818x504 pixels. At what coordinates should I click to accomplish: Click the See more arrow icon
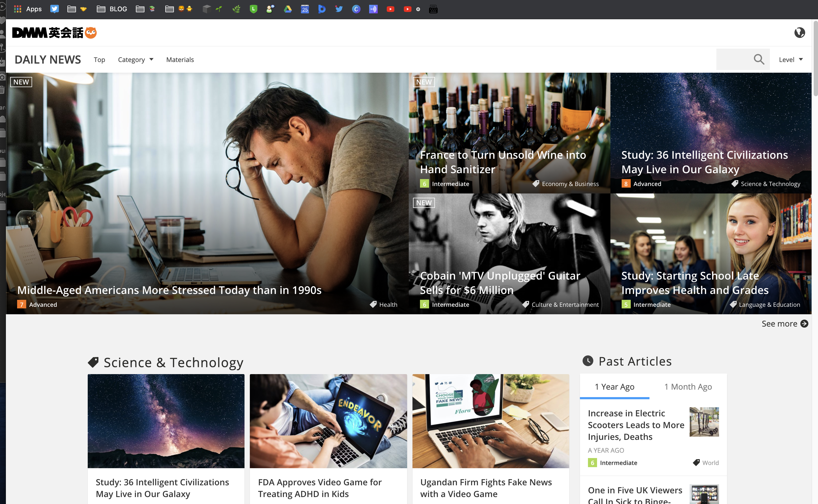[x=804, y=324]
